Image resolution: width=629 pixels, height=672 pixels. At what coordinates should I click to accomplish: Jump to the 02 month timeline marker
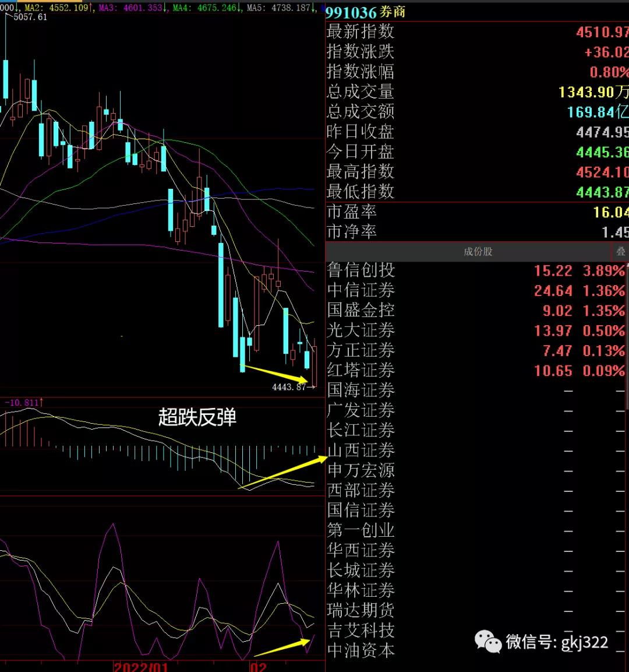coord(259,667)
